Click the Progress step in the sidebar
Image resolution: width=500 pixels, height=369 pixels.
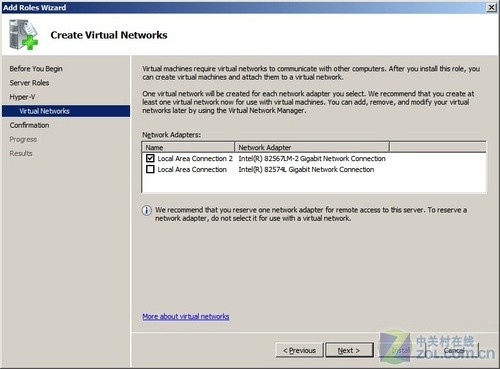(x=23, y=139)
